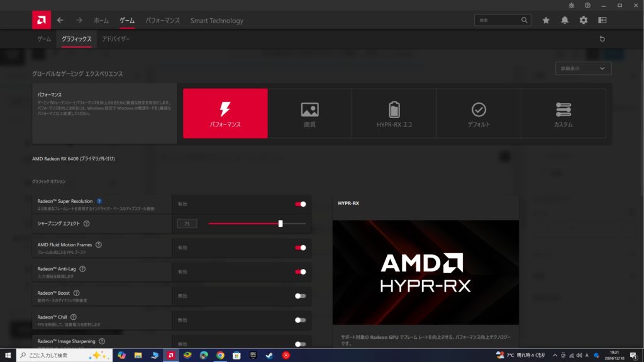Open favorites star icon
Viewport: 644px width, 362px height.
[546, 20]
